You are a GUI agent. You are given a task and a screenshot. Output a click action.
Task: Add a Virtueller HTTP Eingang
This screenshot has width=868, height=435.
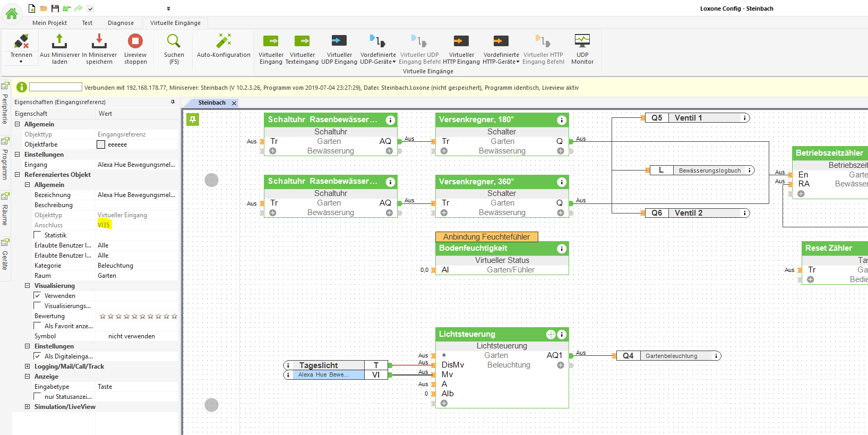pyautogui.click(x=461, y=41)
